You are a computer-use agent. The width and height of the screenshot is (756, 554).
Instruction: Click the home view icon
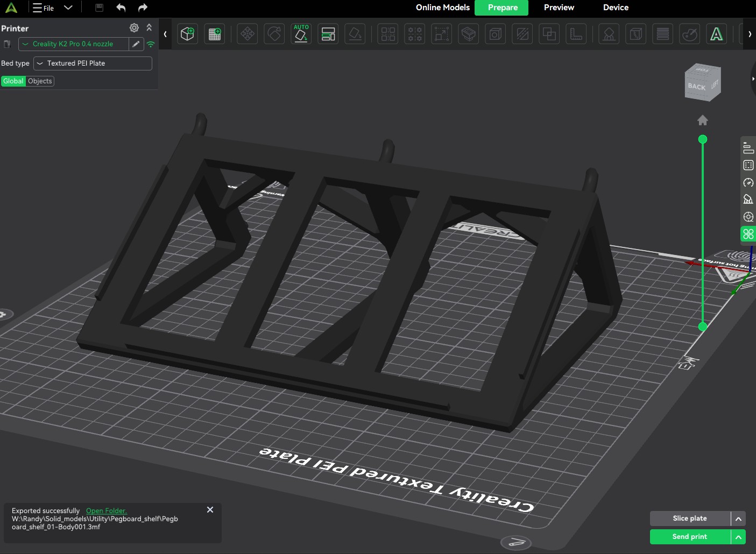click(703, 120)
